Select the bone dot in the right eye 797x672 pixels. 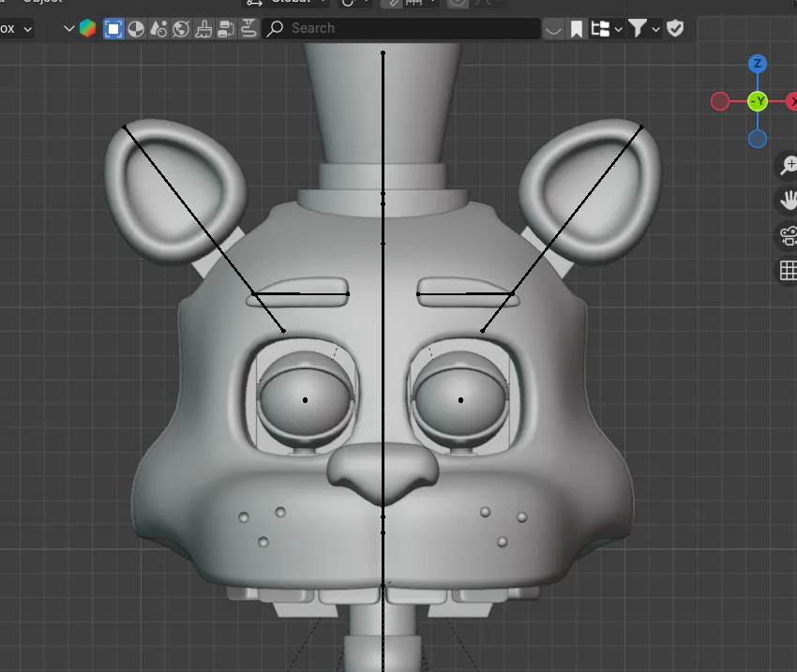pyautogui.click(x=461, y=400)
